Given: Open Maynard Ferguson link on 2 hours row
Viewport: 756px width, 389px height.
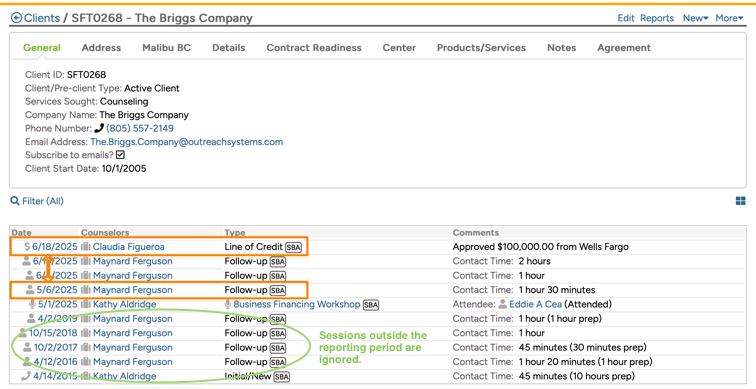Looking at the screenshot, I should tap(133, 261).
